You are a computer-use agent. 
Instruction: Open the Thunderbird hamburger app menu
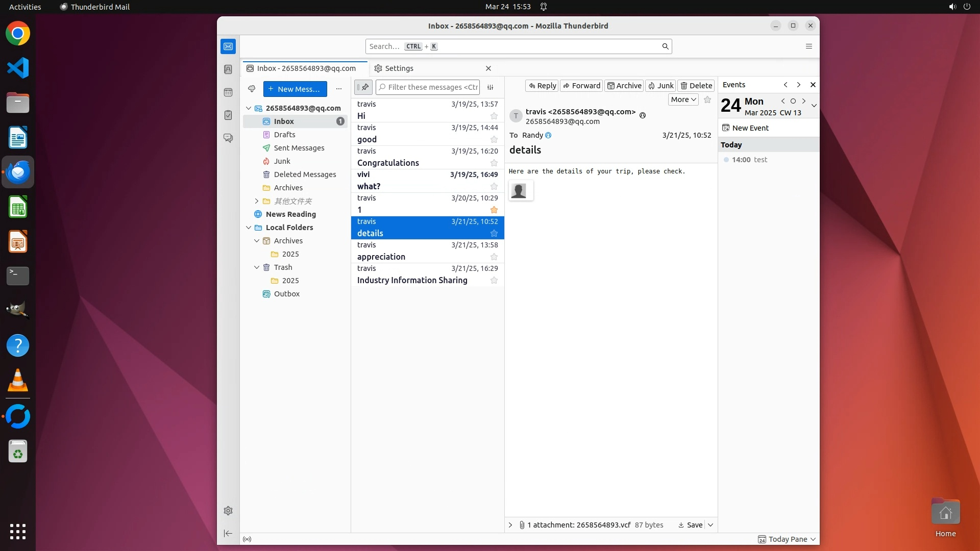click(x=808, y=46)
